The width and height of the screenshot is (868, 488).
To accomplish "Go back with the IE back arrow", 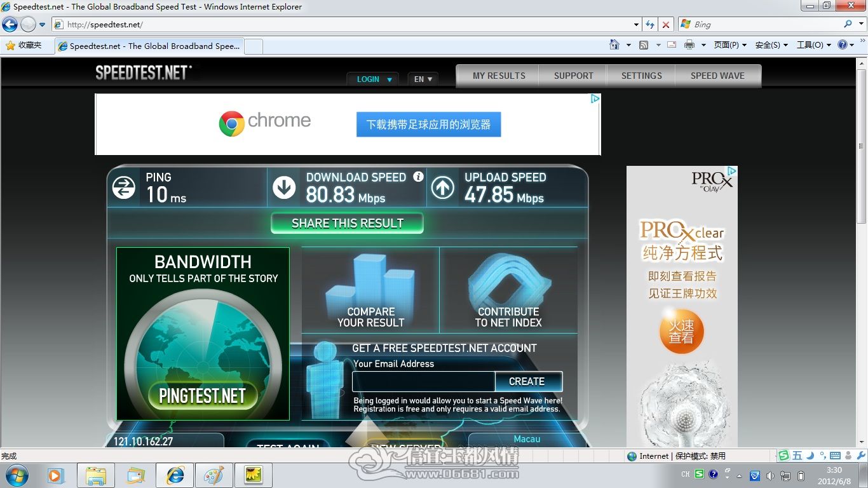I will [x=10, y=25].
